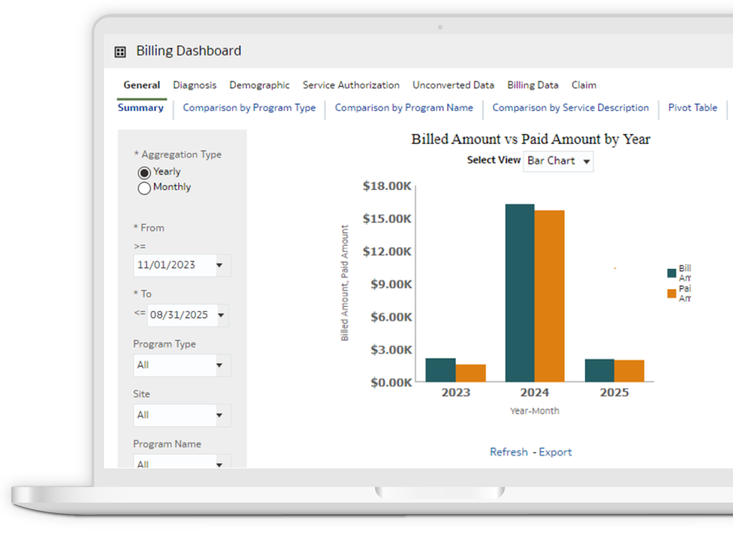733x560 pixels.
Task: View the Billing Data tab
Action: [x=532, y=85]
